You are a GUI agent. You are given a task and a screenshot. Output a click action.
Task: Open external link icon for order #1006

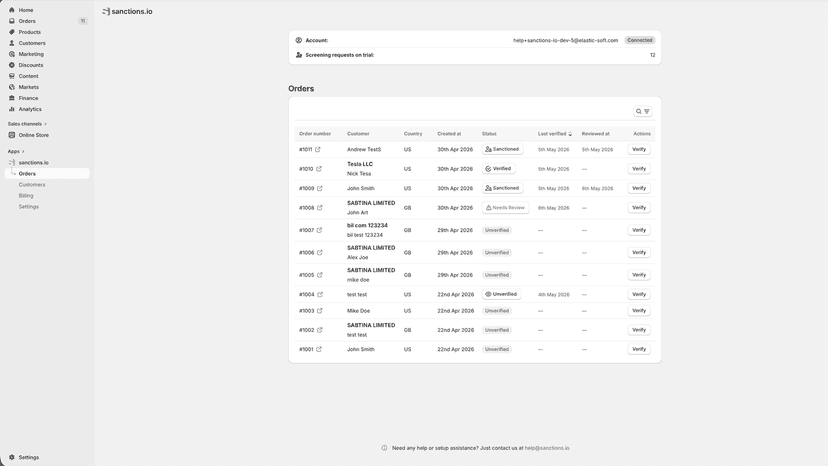click(319, 253)
